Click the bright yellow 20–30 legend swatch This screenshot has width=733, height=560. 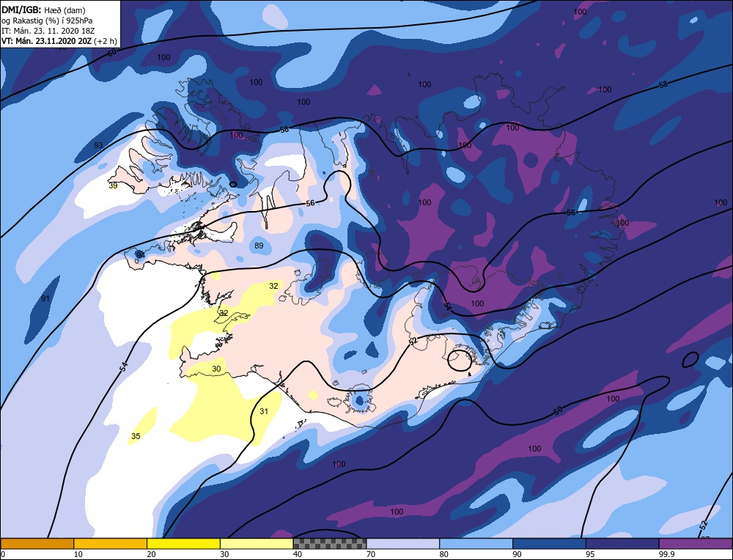point(184,543)
